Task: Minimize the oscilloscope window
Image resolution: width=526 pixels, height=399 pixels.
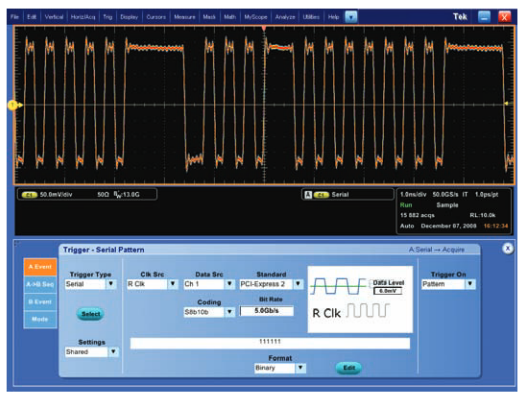Action: tap(484, 17)
